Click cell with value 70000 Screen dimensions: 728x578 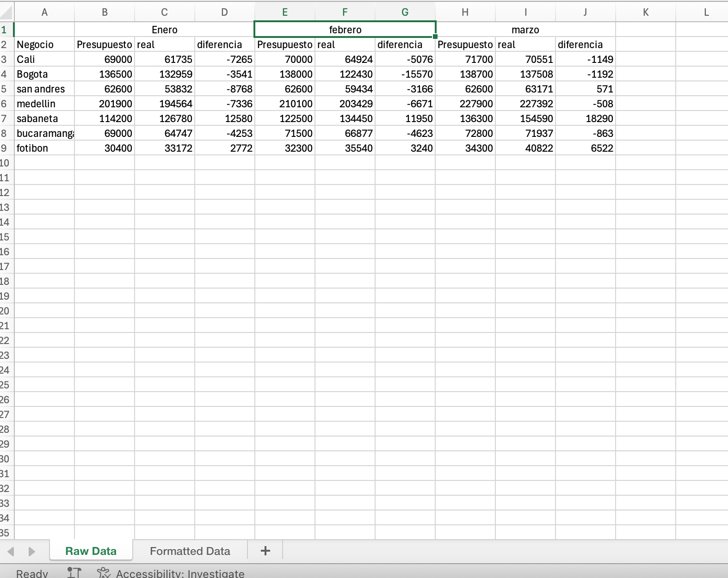pos(285,59)
